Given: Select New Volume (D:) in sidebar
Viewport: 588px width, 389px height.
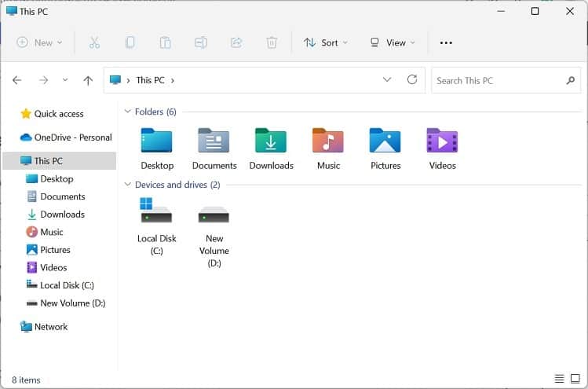Looking at the screenshot, I should pyautogui.click(x=66, y=303).
